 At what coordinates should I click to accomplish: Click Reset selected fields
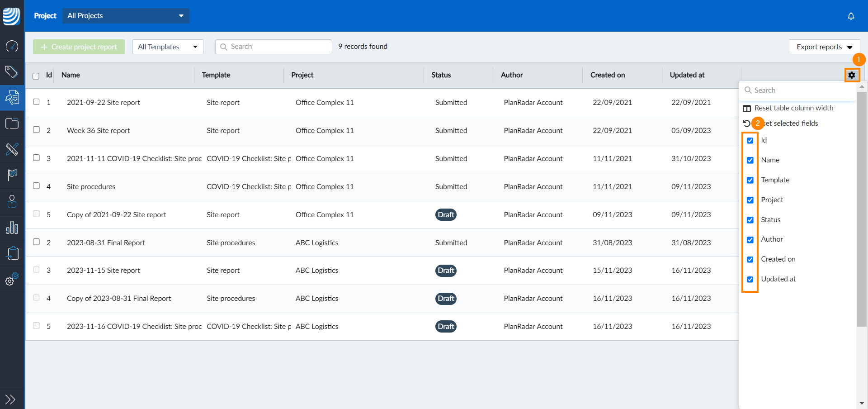[790, 123]
